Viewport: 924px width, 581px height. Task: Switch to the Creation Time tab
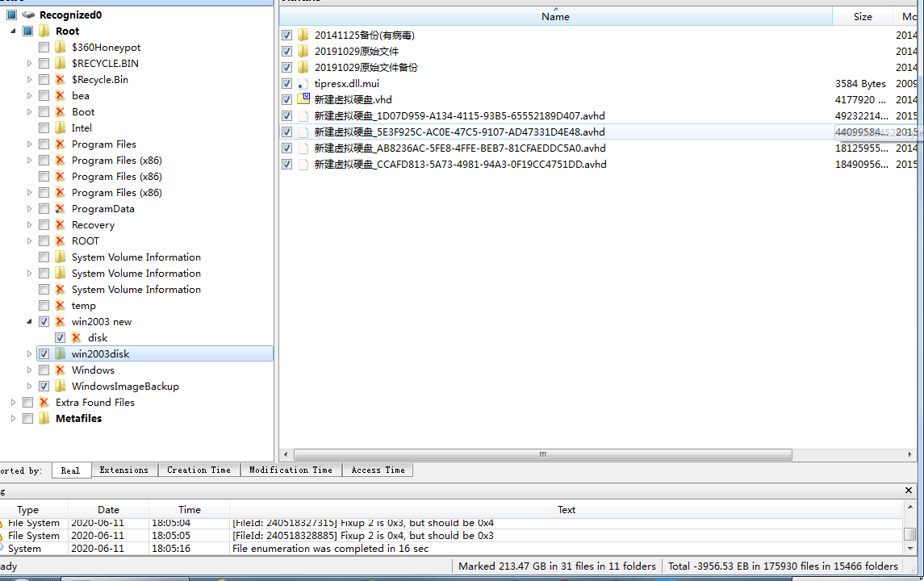[199, 470]
